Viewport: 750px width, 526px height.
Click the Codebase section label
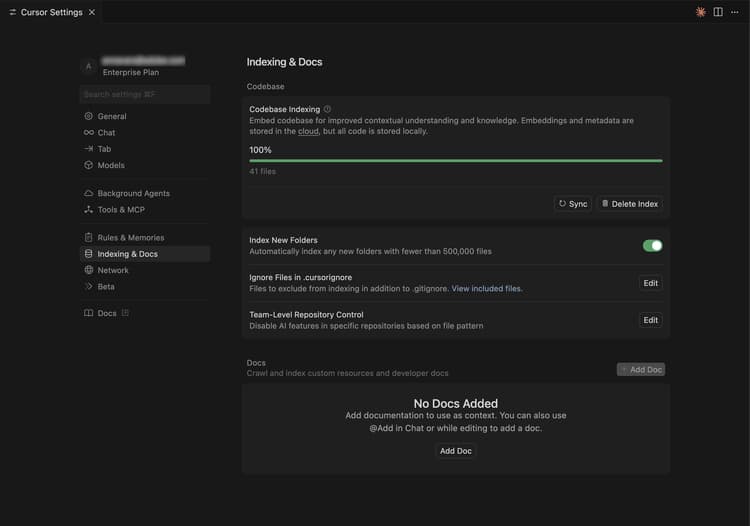coord(265,86)
